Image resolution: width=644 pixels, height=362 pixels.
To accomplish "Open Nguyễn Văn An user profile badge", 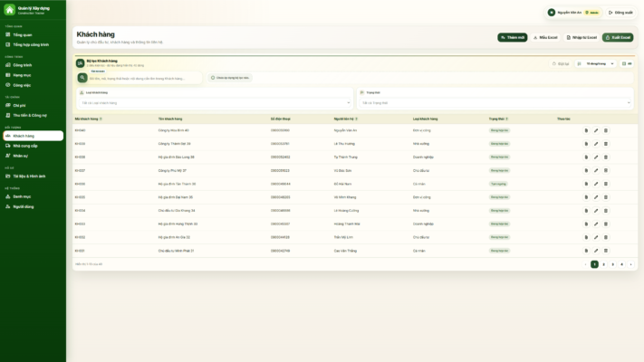I will 573,13.
